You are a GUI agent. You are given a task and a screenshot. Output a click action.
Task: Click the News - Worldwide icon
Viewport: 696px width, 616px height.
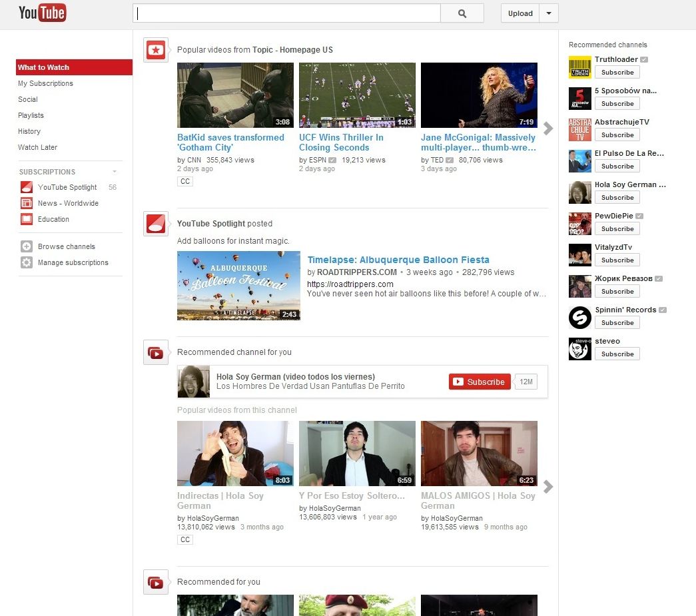(x=27, y=203)
